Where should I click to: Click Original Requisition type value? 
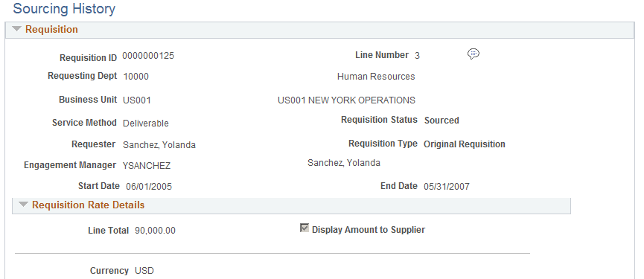(x=465, y=144)
